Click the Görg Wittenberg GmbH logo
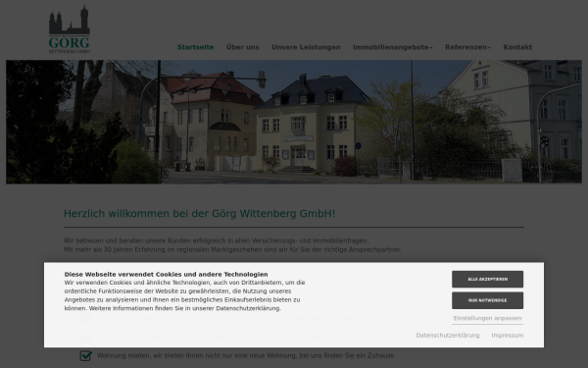588x368 pixels. (x=70, y=28)
